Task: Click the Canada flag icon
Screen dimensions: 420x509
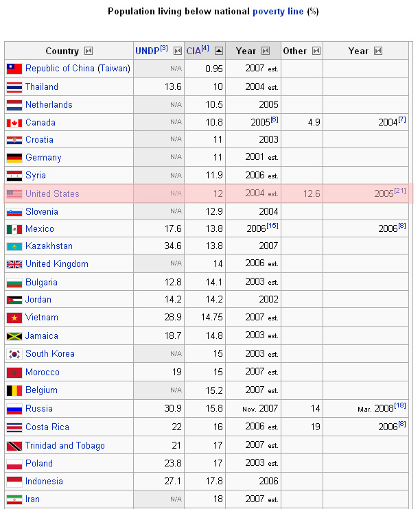Action: [14, 123]
